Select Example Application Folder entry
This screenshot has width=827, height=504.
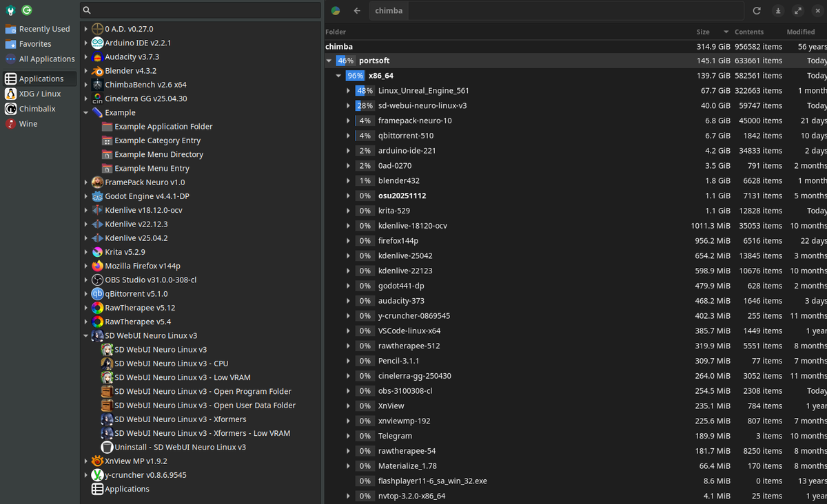[163, 127]
